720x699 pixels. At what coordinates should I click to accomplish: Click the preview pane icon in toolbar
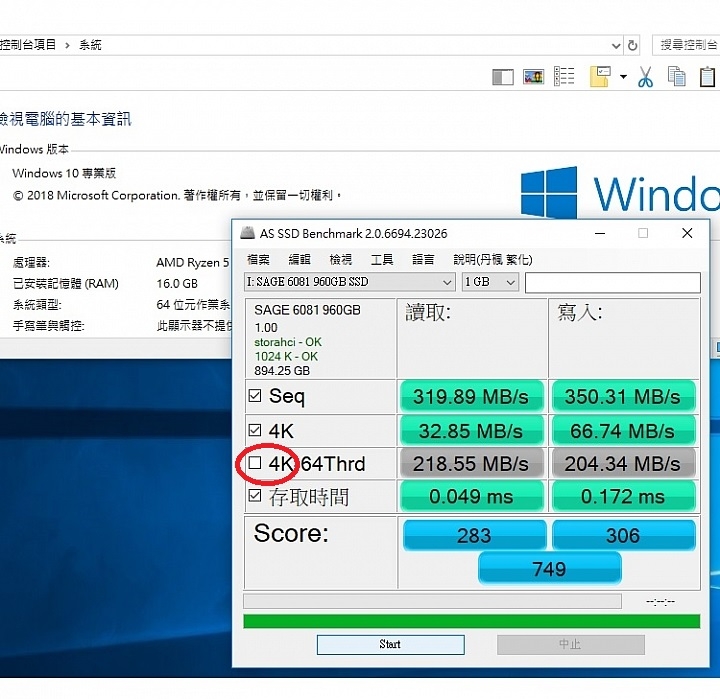tap(503, 77)
